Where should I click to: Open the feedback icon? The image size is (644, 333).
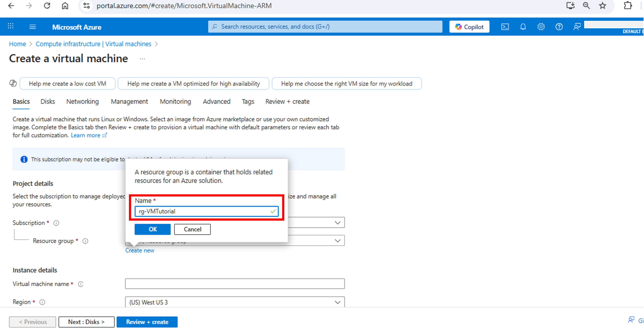click(577, 27)
